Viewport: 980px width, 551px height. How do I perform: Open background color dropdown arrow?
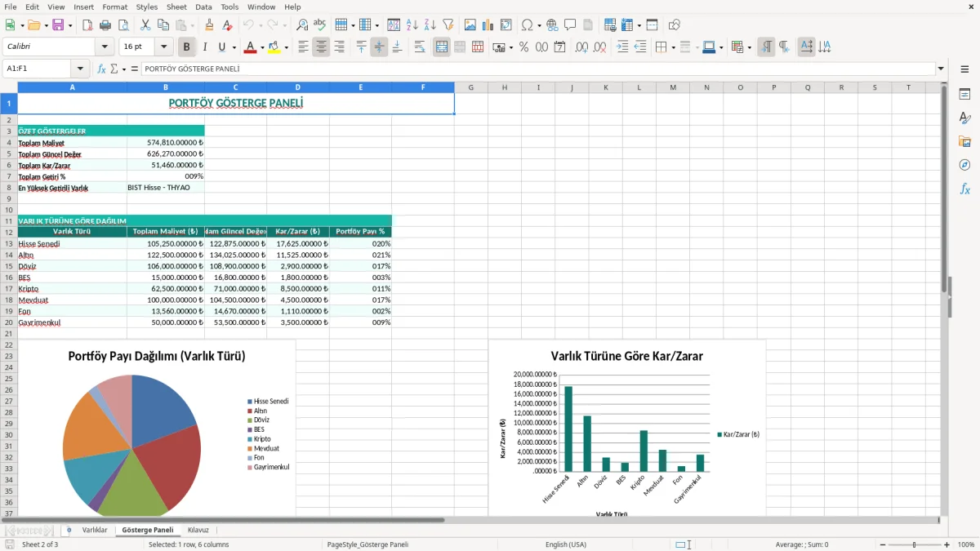point(287,47)
